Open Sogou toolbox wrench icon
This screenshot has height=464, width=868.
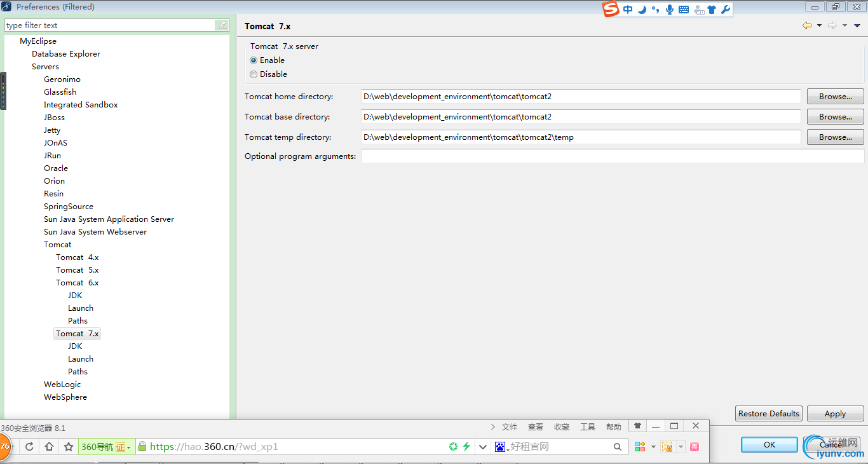click(726, 10)
